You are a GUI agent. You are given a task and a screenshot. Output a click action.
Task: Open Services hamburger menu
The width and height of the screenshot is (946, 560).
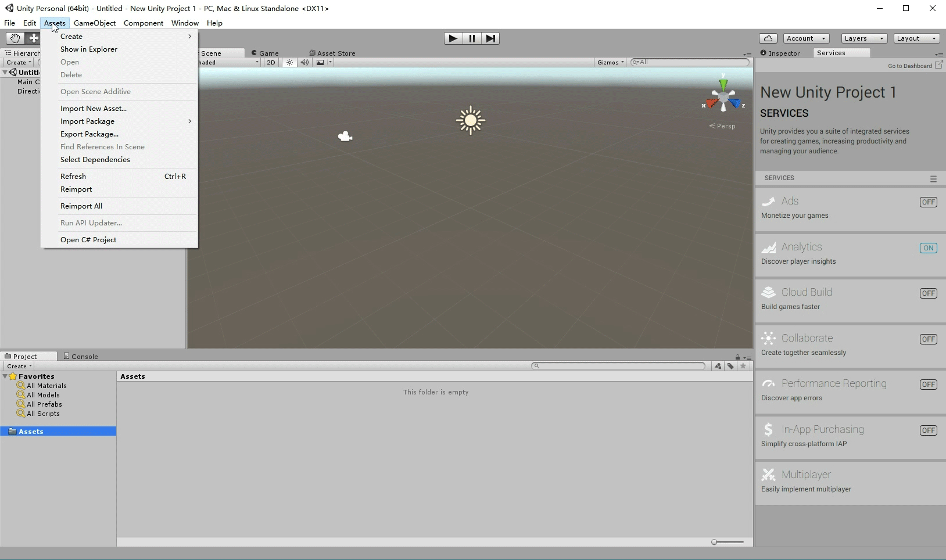point(933,179)
